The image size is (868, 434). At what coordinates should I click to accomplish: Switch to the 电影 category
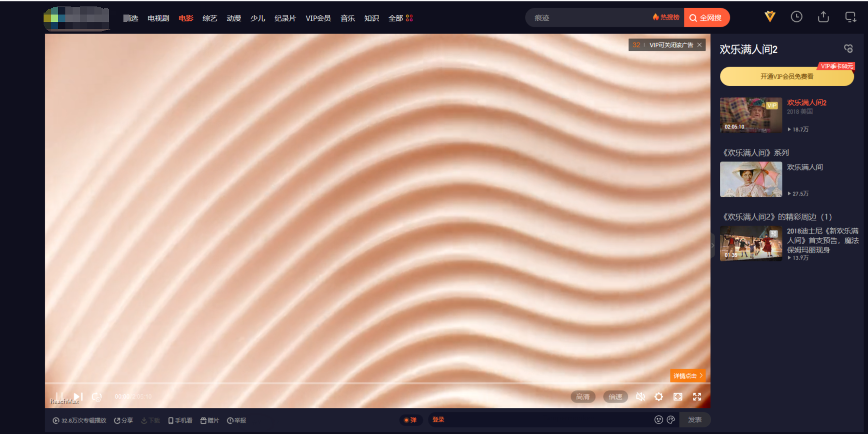coord(186,18)
